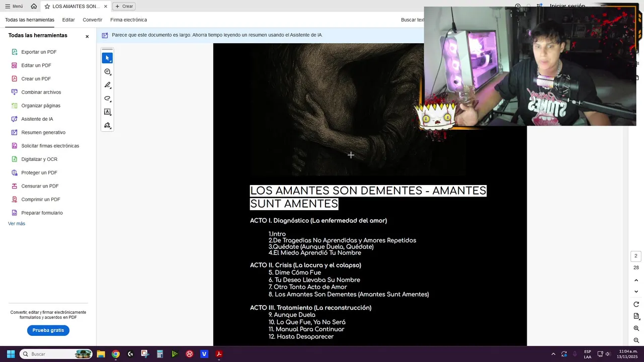Click ACTO III. Tratamiento heading

(x=311, y=308)
